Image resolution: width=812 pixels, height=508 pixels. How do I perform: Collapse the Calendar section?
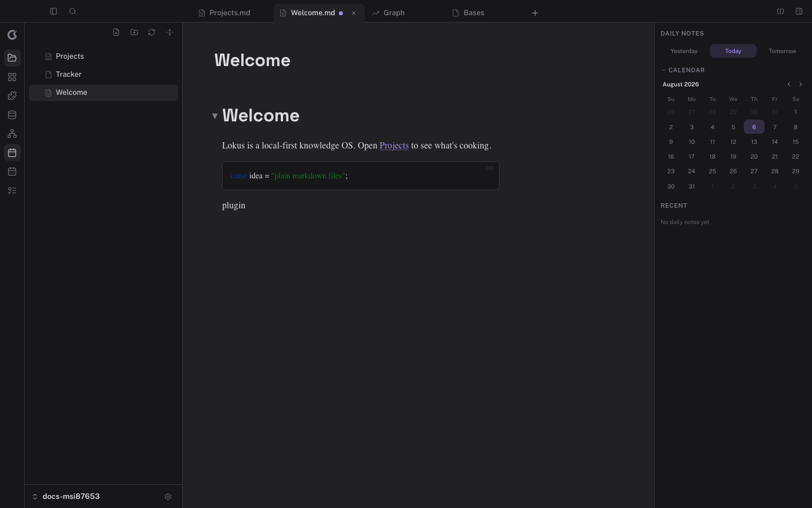683,70
